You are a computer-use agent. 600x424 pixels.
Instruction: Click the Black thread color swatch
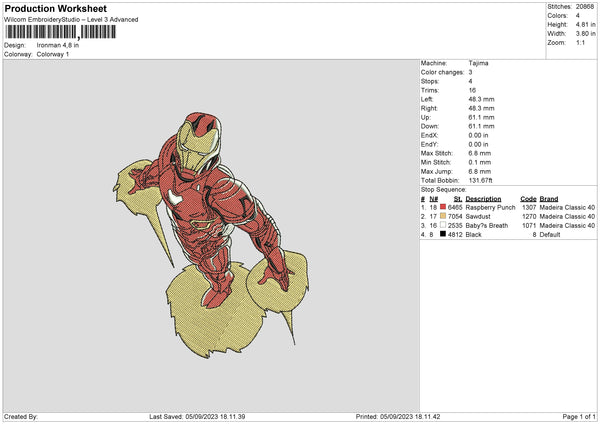point(443,235)
